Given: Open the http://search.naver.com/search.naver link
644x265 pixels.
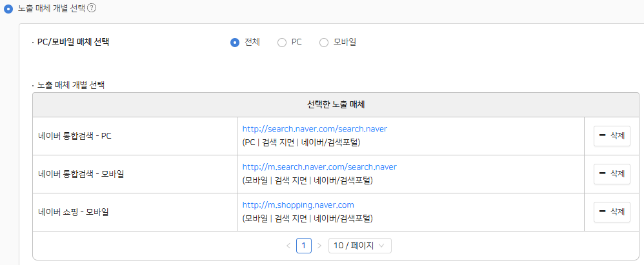Looking at the screenshot, I should coord(314,129).
